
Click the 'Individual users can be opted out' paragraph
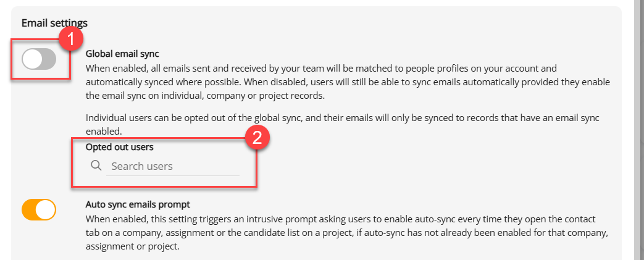click(343, 125)
